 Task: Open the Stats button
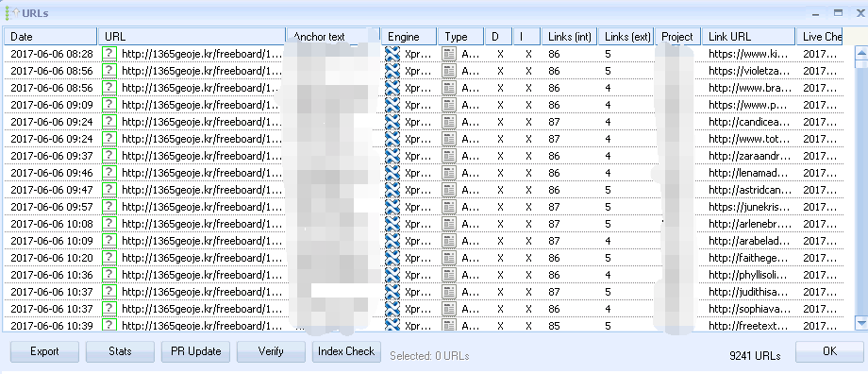pyautogui.click(x=120, y=352)
